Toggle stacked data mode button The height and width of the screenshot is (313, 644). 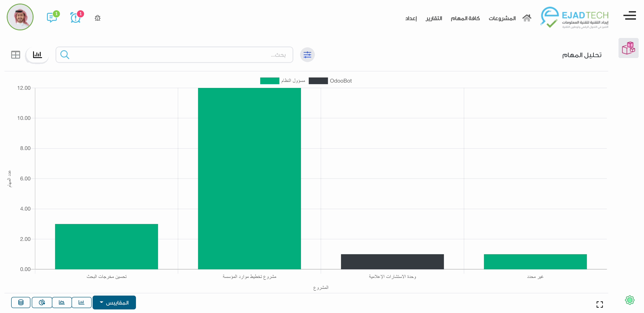pyautogui.click(x=21, y=302)
